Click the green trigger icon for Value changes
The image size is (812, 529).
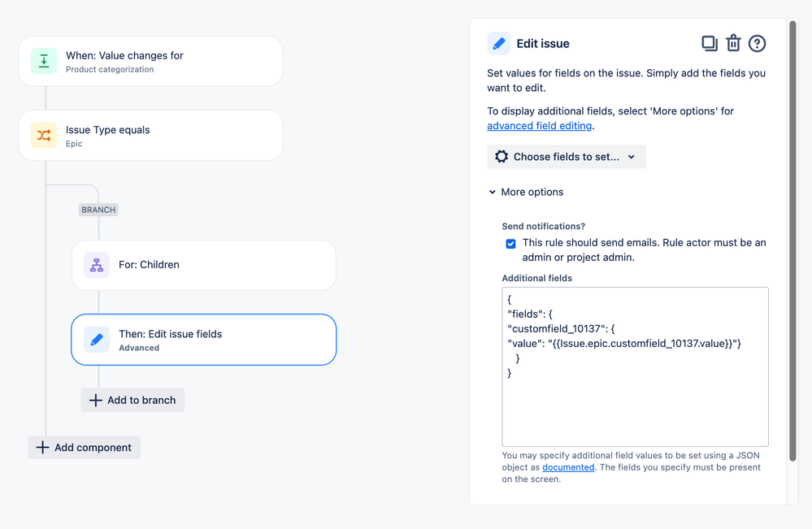(x=44, y=61)
